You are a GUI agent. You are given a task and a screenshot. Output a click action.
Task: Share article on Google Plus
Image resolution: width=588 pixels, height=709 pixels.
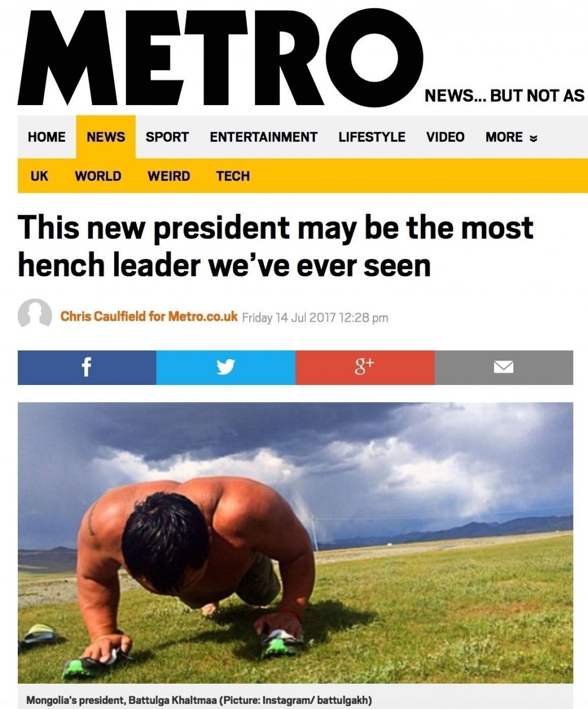point(365,367)
